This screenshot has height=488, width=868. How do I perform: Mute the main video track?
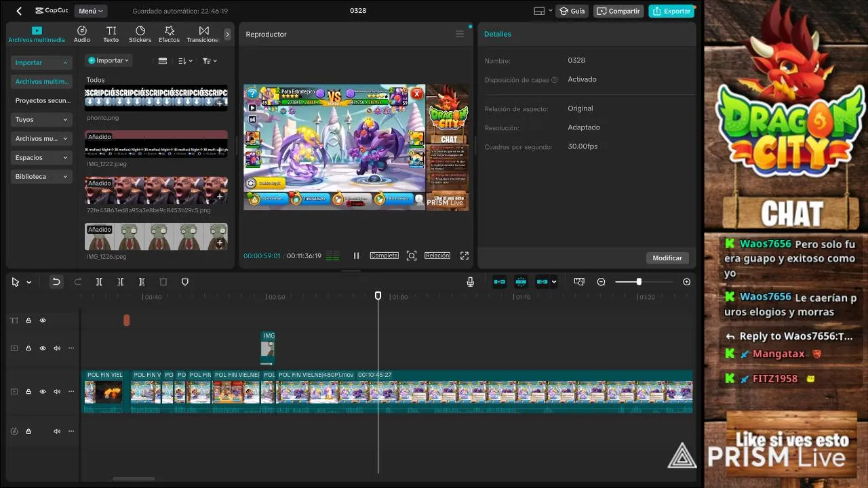[x=57, y=392]
